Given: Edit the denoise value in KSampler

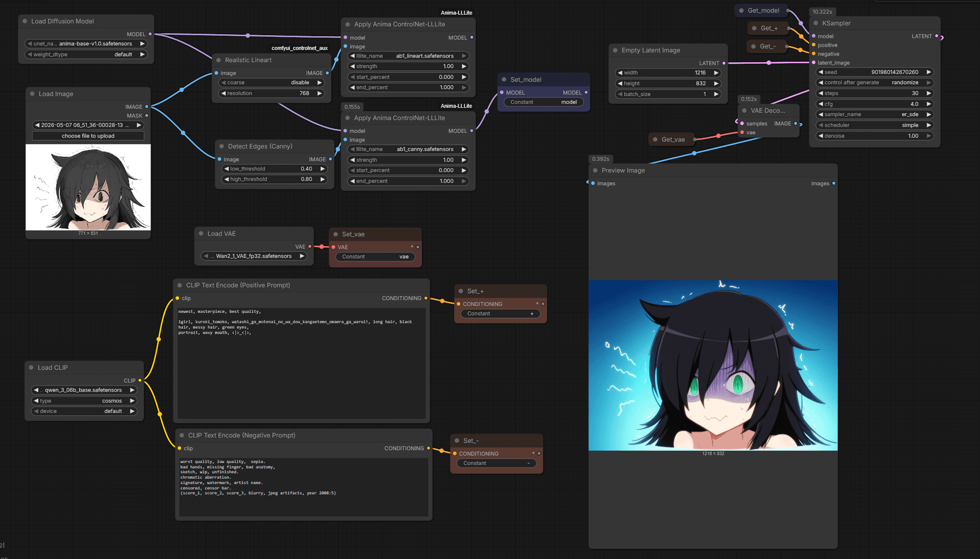Looking at the screenshot, I should coord(875,136).
